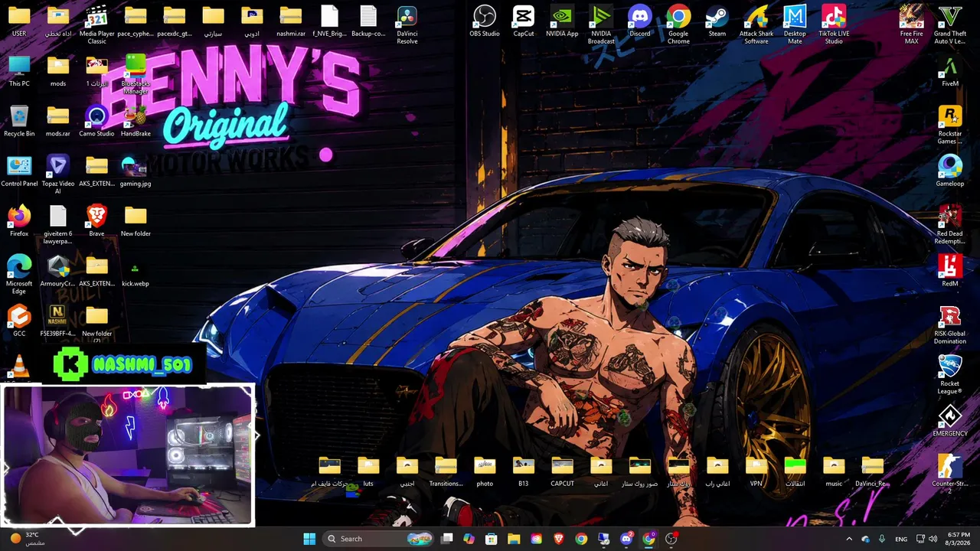Select the giveitem 6 lawyerpa... file
Viewport: 980px width, 551px height.
click(57, 225)
